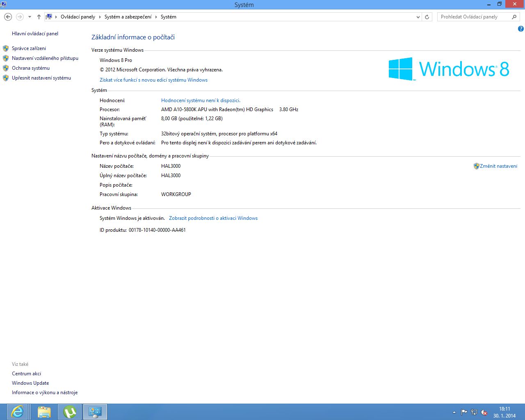The image size is (525, 420).
Task: Click Změnit nastavení link
Action: pyautogui.click(x=498, y=166)
